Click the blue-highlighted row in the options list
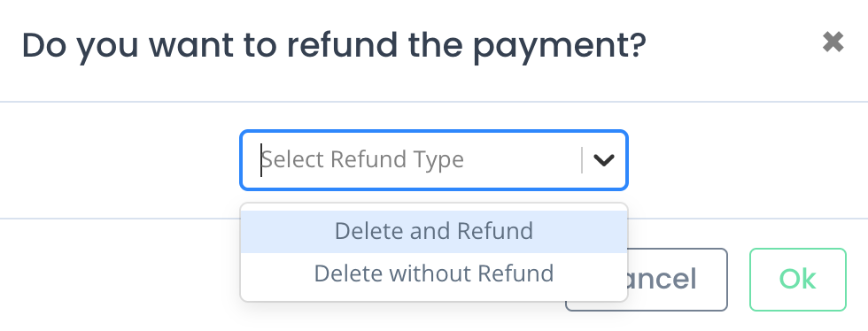The image size is (868, 331). 434,231
